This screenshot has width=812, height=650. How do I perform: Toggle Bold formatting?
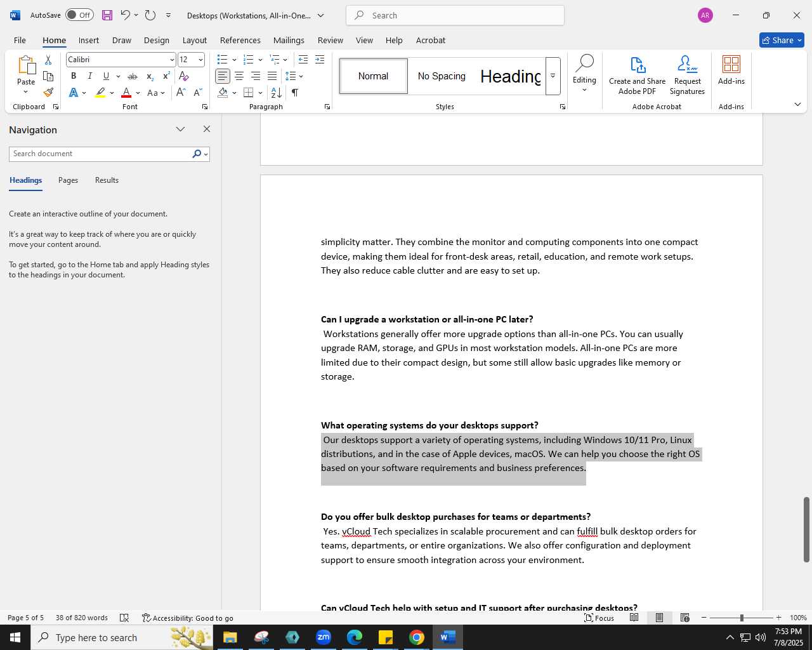pos(74,76)
